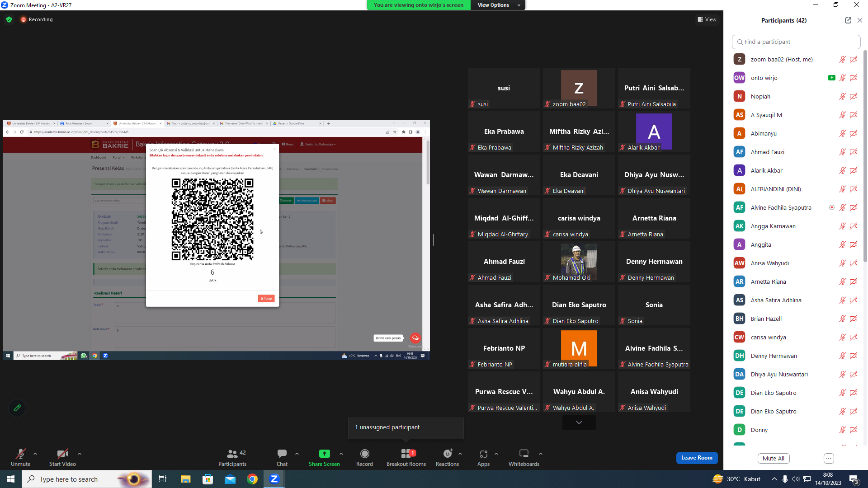Click the Show QR Code button
The width and height of the screenshot is (868, 488).
tap(307, 201)
